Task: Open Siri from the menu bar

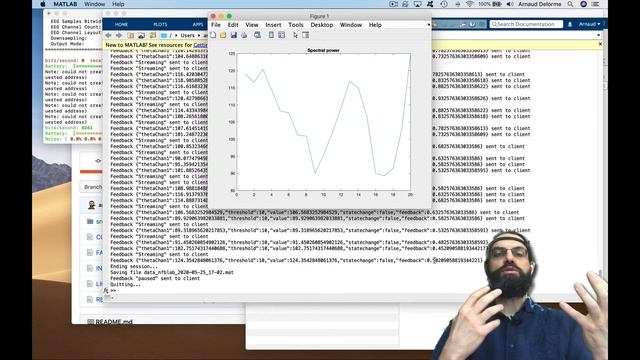Action: tap(584, 4)
